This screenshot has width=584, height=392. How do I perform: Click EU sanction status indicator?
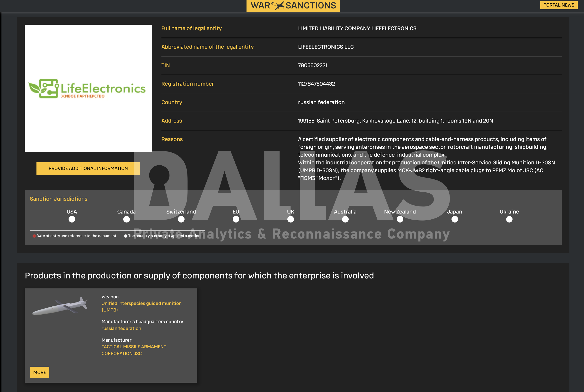(x=236, y=219)
